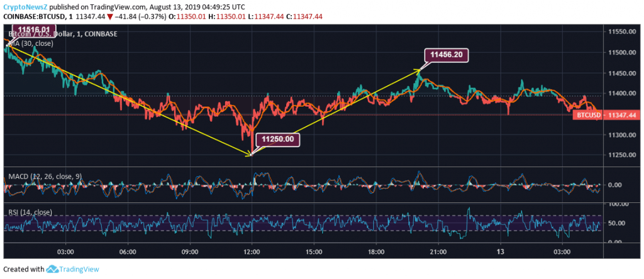The height and width of the screenshot is (279, 644).
Task: Click the 11500.00 price axis label
Action: pos(623,53)
